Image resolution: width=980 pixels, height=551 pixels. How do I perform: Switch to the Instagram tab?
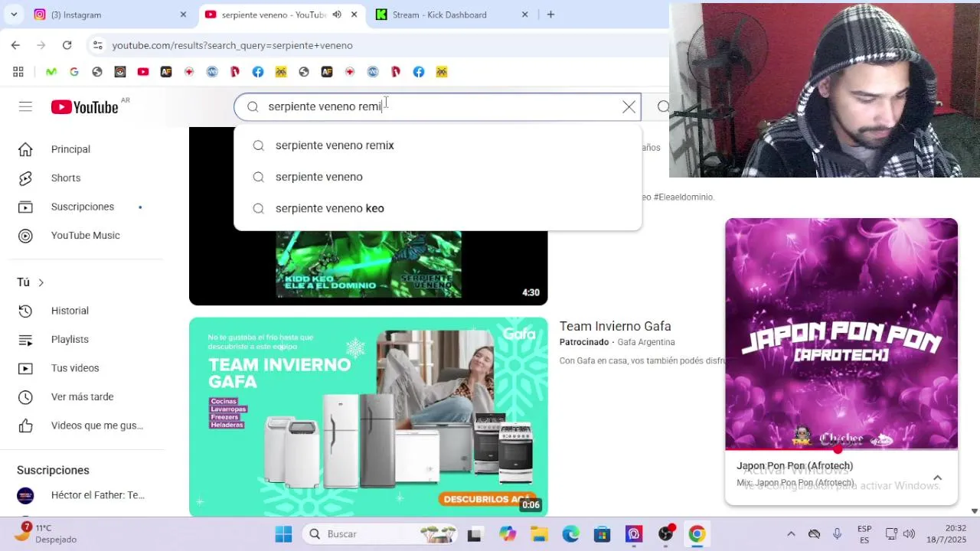click(x=107, y=15)
